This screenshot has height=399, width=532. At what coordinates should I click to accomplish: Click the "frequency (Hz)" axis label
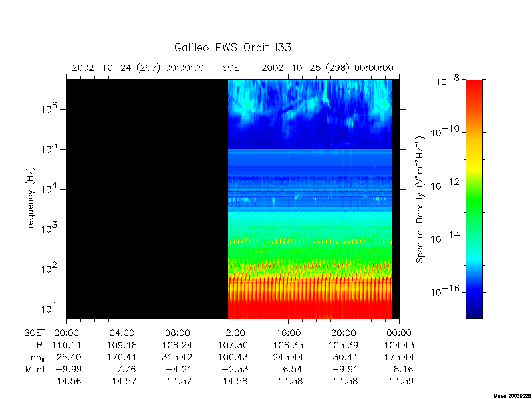coord(31,199)
